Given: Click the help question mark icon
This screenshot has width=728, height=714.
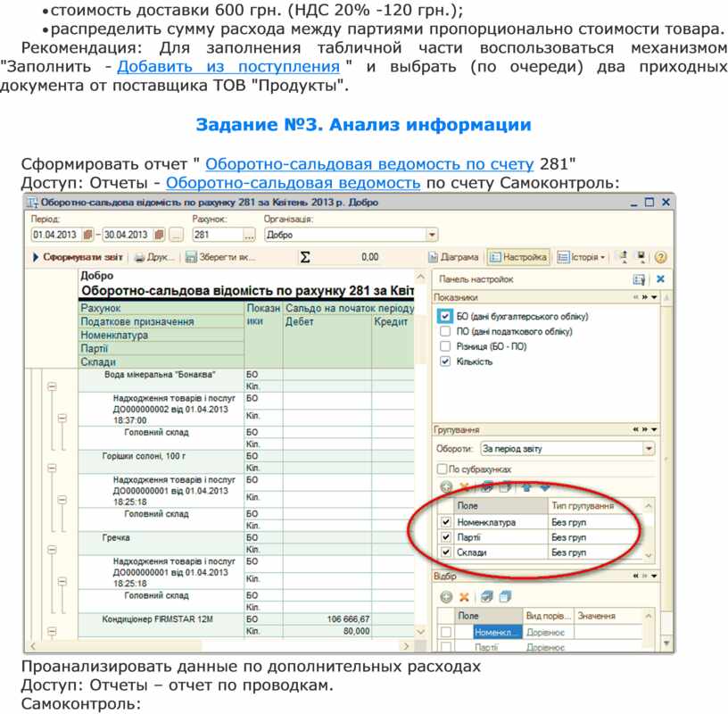Looking at the screenshot, I should pos(660,257).
